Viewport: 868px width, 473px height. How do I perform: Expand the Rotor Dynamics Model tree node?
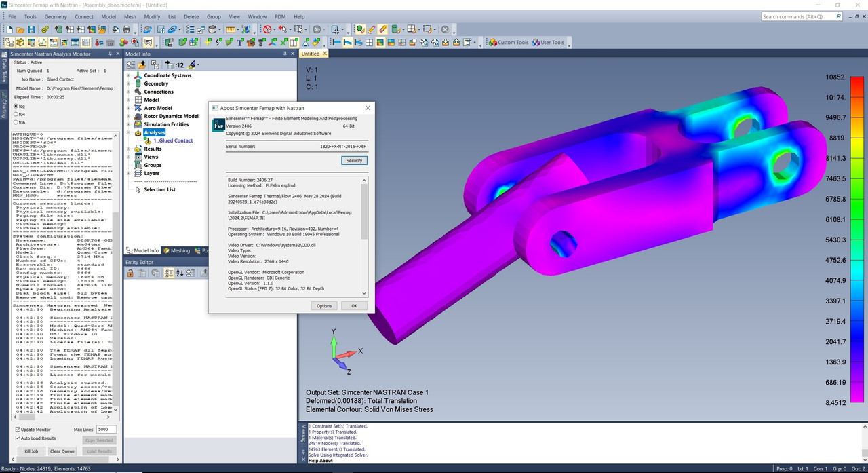click(x=128, y=116)
